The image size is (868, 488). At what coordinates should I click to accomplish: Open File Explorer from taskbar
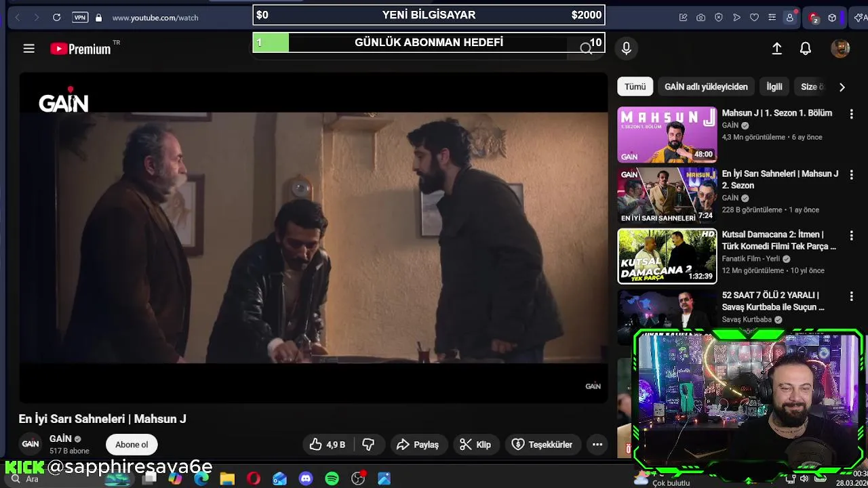227,479
